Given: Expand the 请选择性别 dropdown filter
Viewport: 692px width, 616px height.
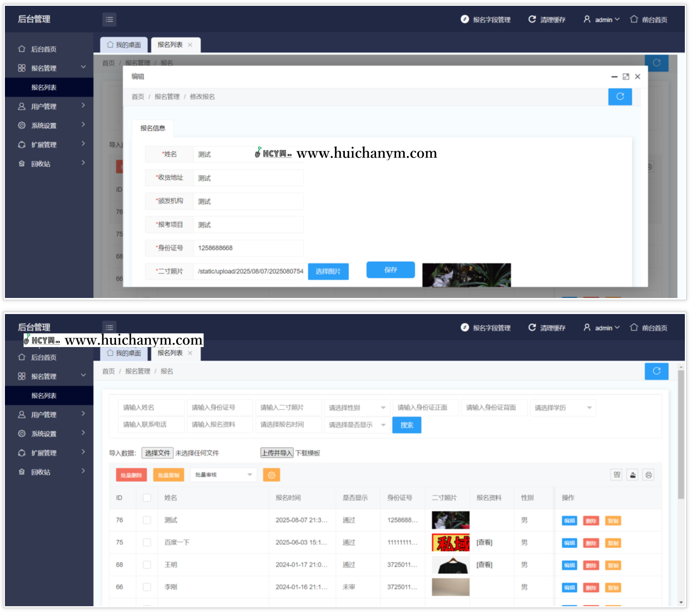Looking at the screenshot, I should point(356,408).
